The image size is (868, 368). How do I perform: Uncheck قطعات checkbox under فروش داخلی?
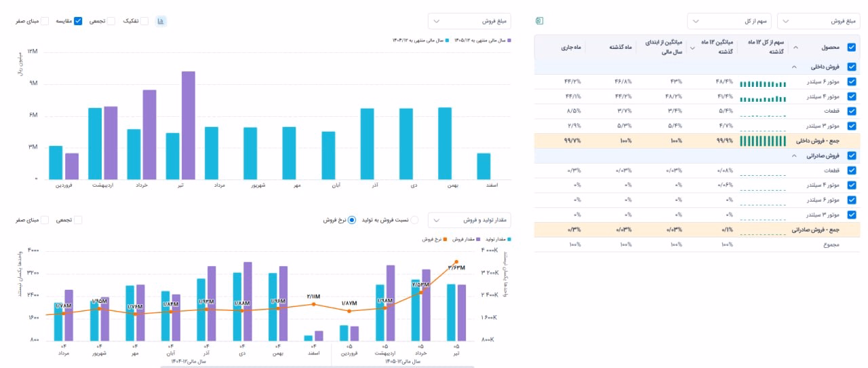click(852, 111)
